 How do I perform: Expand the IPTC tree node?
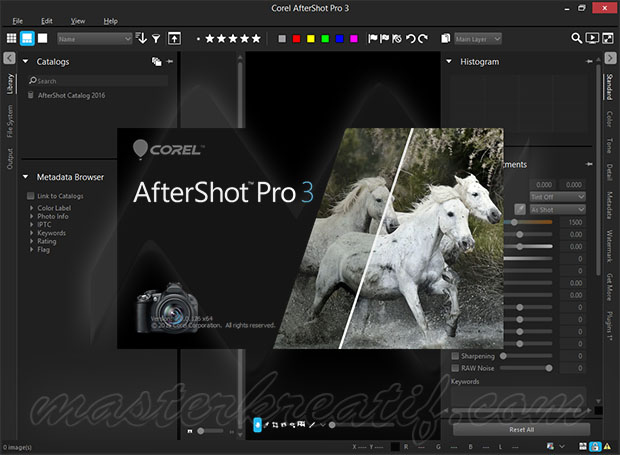(31, 225)
